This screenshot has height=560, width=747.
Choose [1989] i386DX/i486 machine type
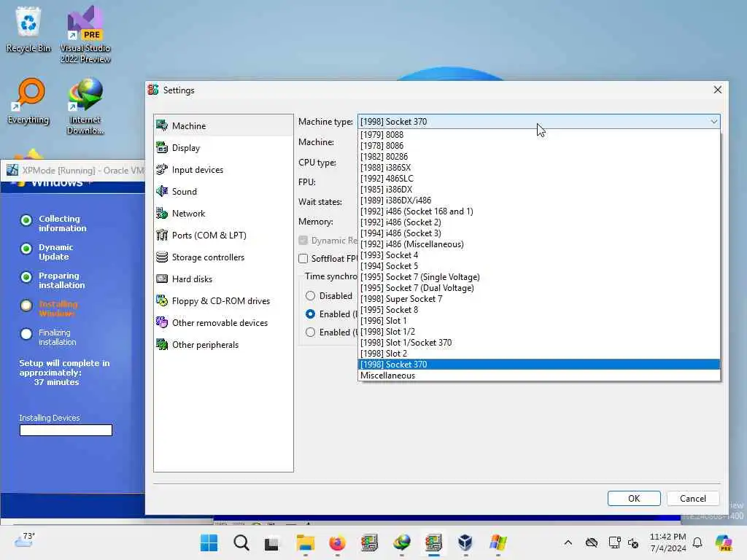tap(539, 201)
